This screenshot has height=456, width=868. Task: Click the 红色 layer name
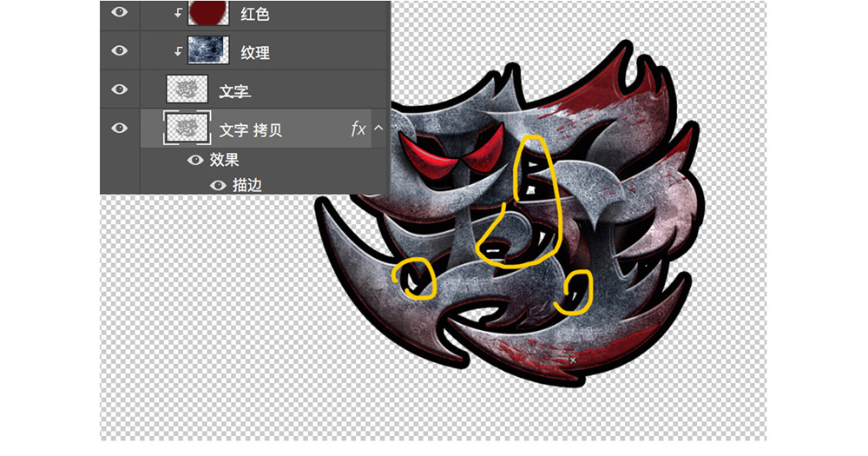pyautogui.click(x=255, y=14)
